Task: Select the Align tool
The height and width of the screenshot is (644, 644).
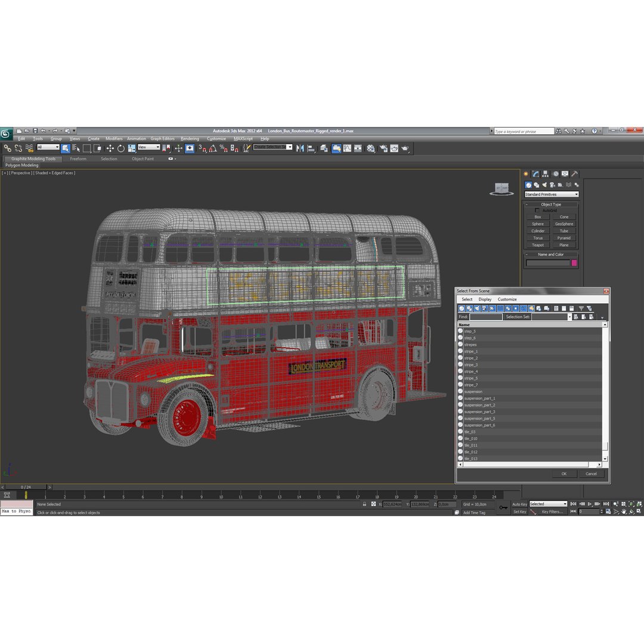Action: (x=311, y=148)
